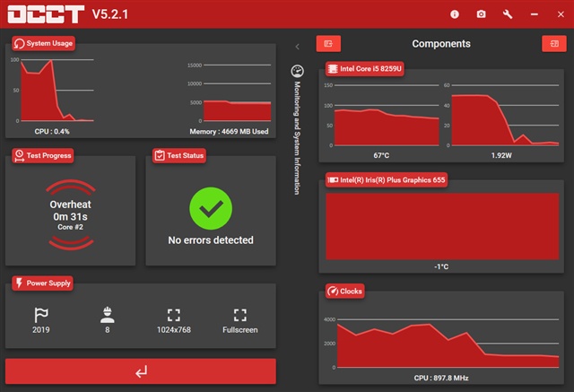Collapse the monitoring panel with chevron arrow
574x392 pixels.
pos(298,46)
